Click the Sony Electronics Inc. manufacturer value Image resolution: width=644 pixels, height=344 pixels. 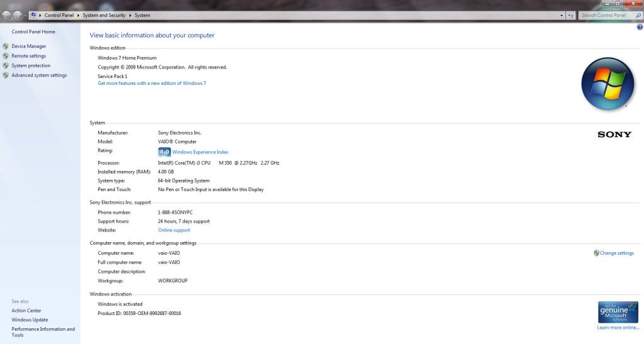[179, 133]
